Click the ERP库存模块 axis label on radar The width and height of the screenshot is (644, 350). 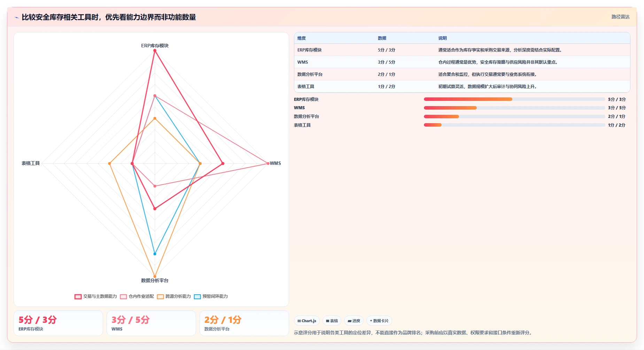155,46
